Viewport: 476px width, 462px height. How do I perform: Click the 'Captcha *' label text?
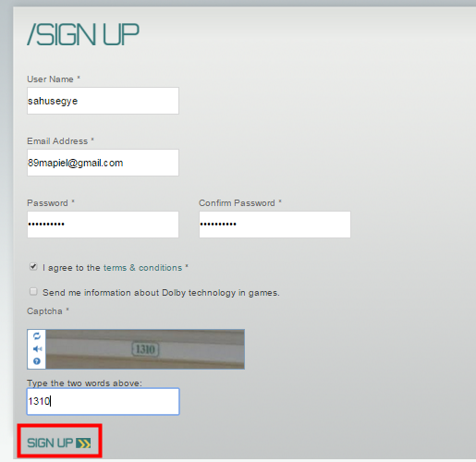coord(48,311)
